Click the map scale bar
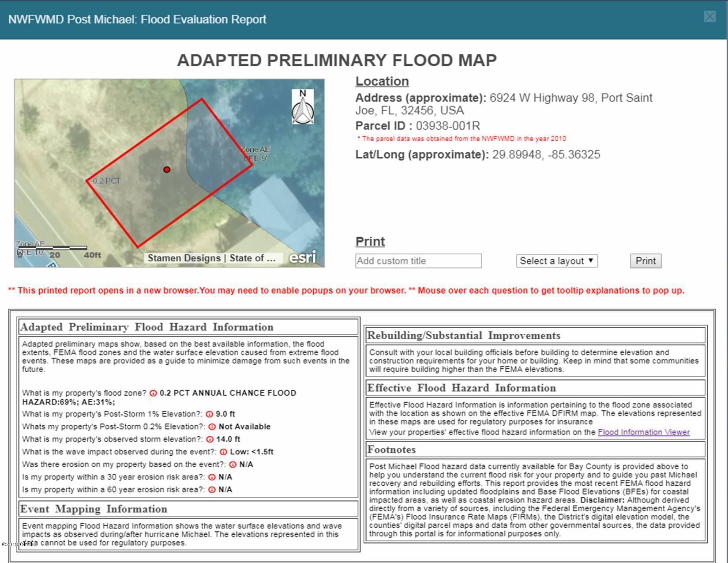This screenshot has width=728, height=563. pos(52,248)
